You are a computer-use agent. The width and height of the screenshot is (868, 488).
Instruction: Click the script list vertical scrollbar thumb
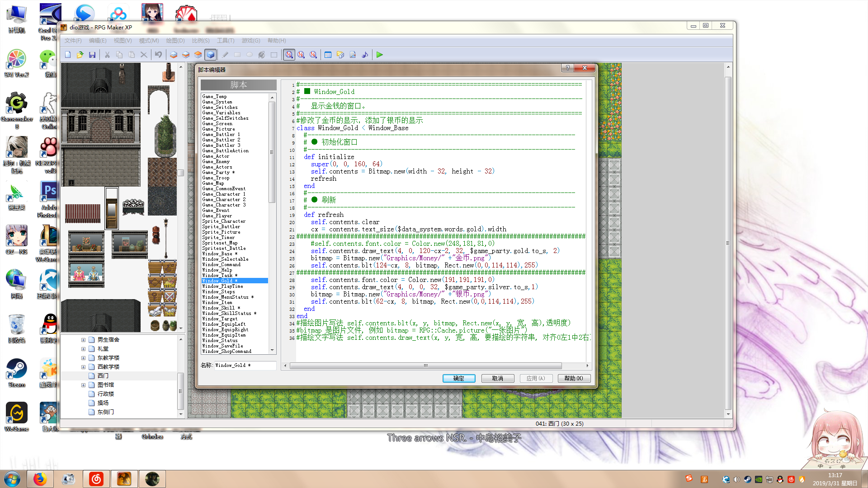(x=272, y=152)
